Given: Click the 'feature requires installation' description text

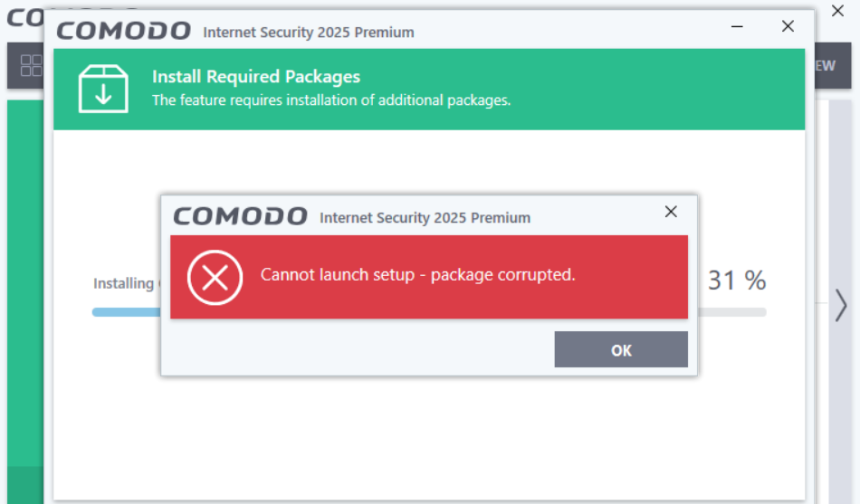Looking at the screenshot, I should click(331, 100).
